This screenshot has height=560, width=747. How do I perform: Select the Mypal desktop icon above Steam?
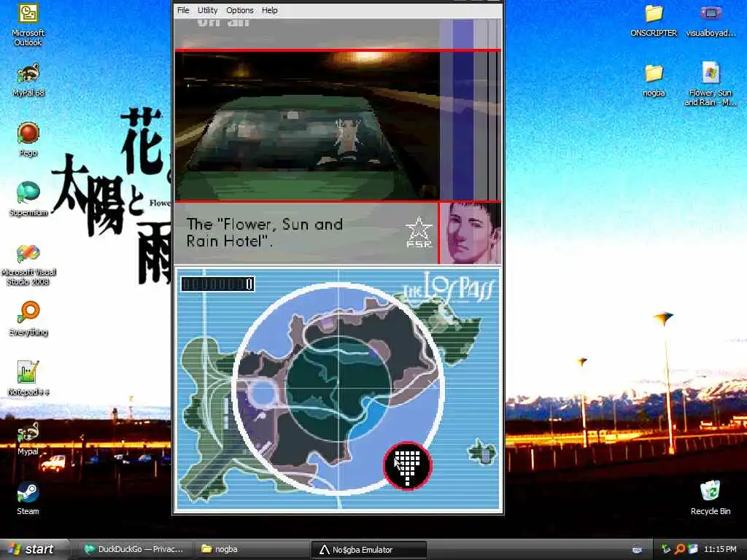point(28,438)
